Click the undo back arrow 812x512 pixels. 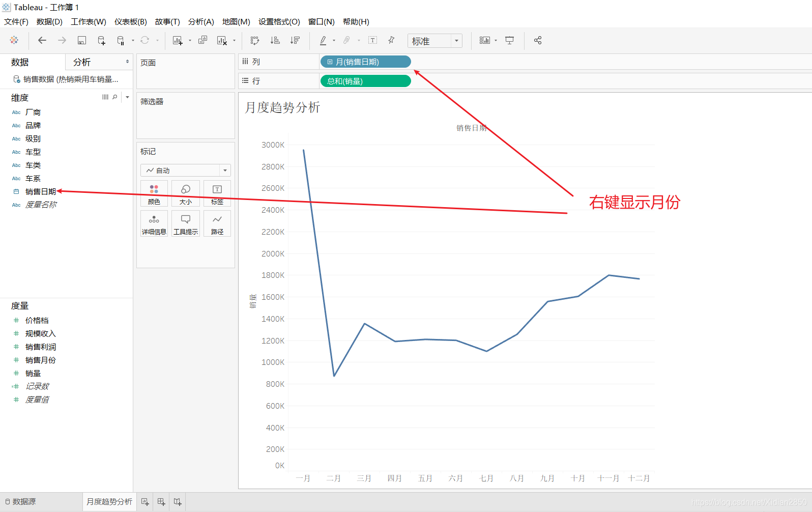42,40
